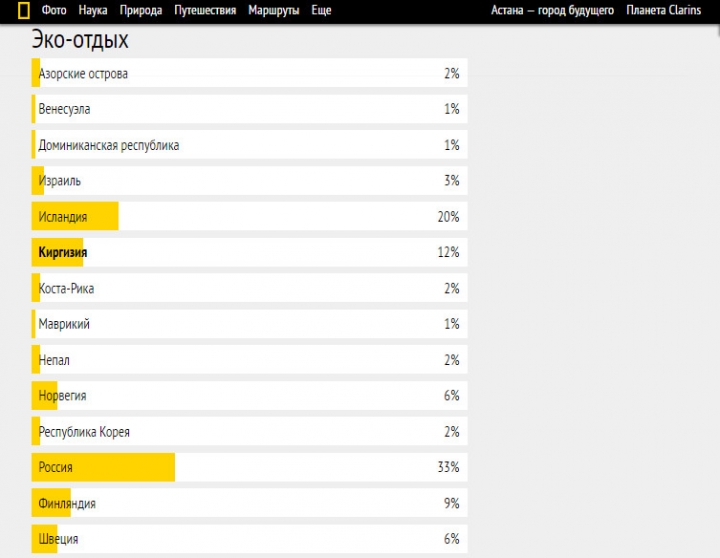720x558 pixels.
Task: Click the Россия yellow progress bar
Action: pyautogui.click(x=103, y=467)
